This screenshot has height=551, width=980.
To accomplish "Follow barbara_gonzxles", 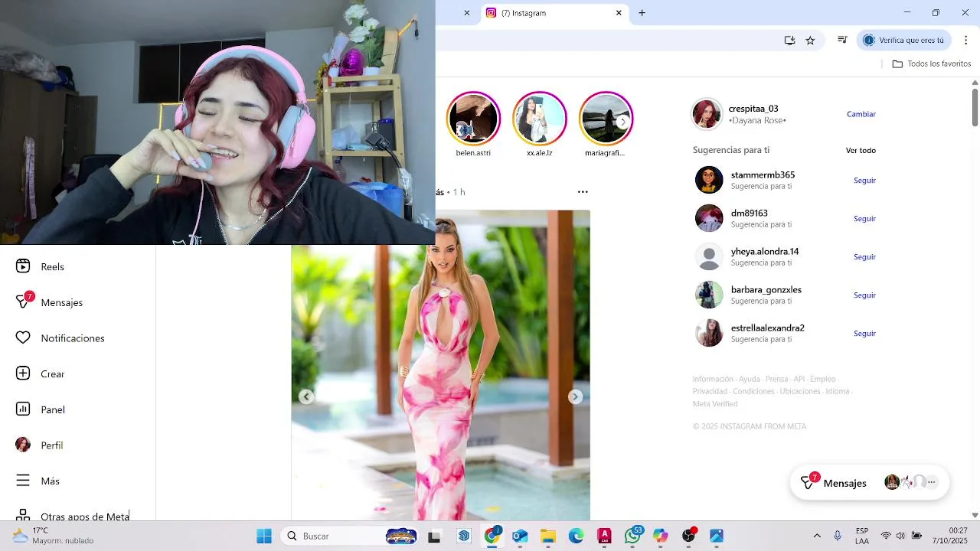I will coord(864,295).
